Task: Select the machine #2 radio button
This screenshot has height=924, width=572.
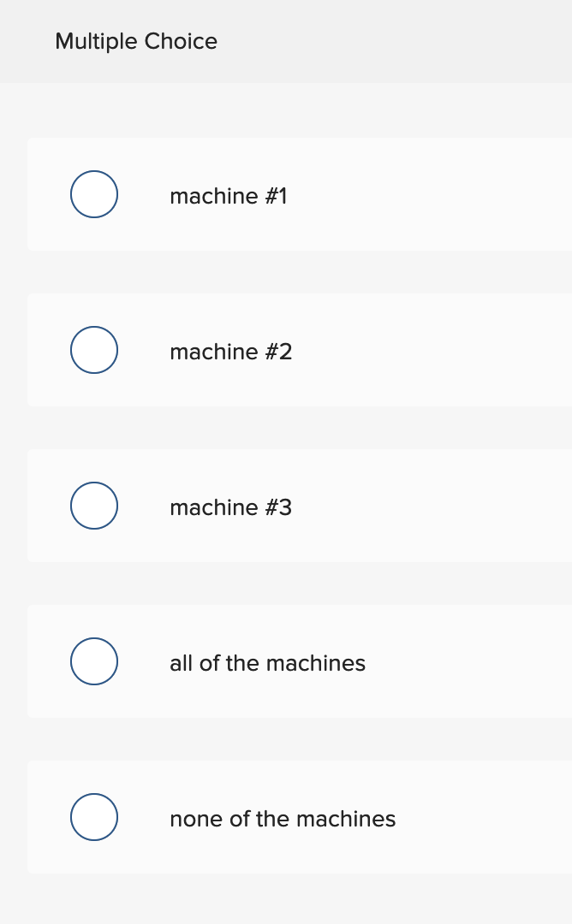Action: tap(93, 350)
